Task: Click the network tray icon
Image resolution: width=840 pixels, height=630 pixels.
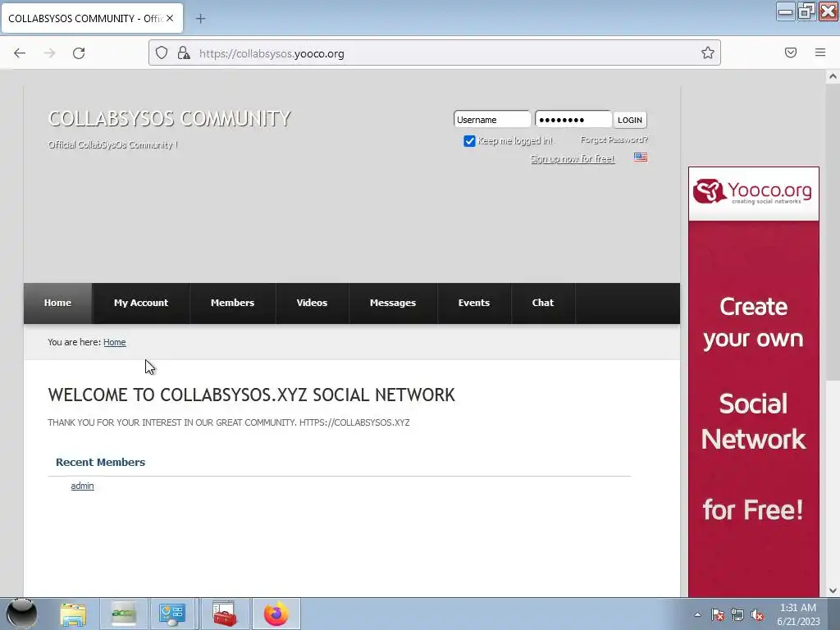Action: [x=737, y=614]
